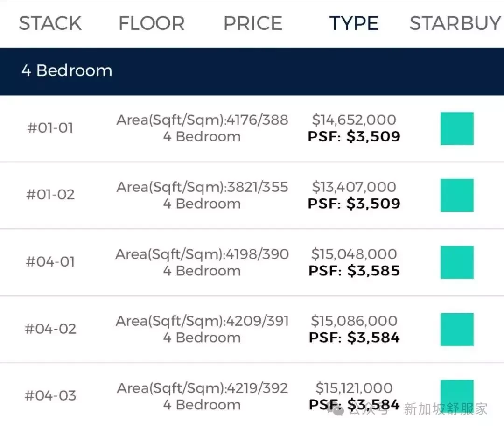The height and width of the screenshot is (429, 504).
Task: View the $14,652,000 price details
Action: 354,120
